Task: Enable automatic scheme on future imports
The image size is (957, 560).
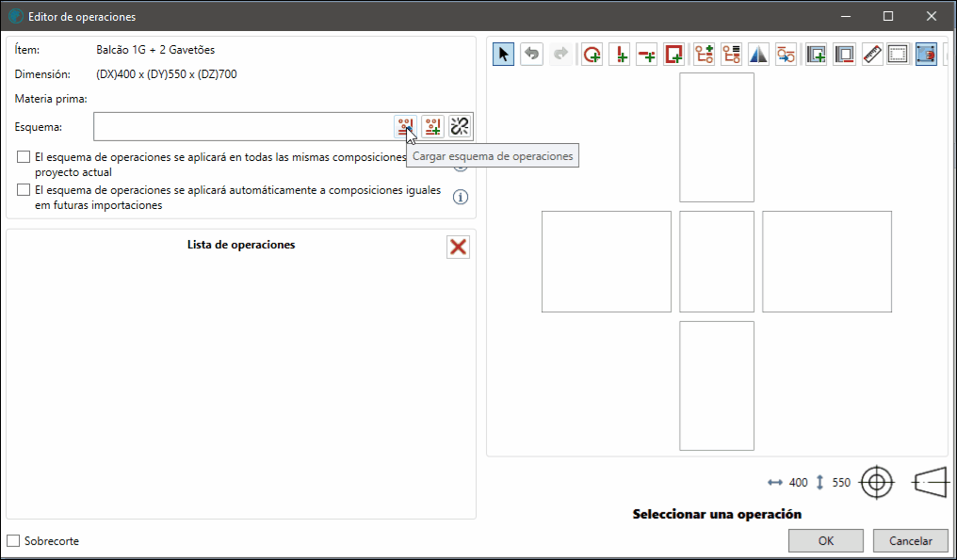Action: tap(24, 190)
